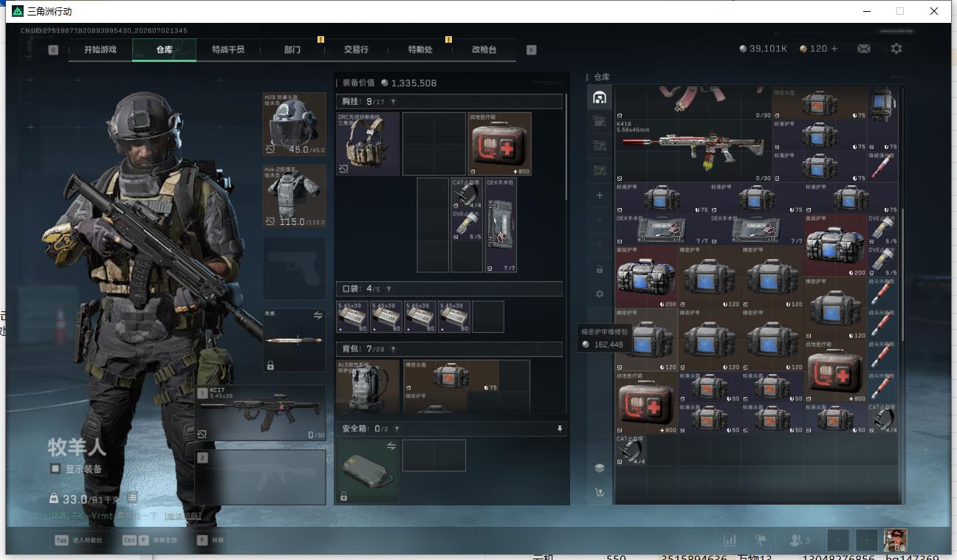Toggle the 显示装备 checkbox
Image resolution: width=957 pixels, height=560 pixels.
tap(55, 469)
